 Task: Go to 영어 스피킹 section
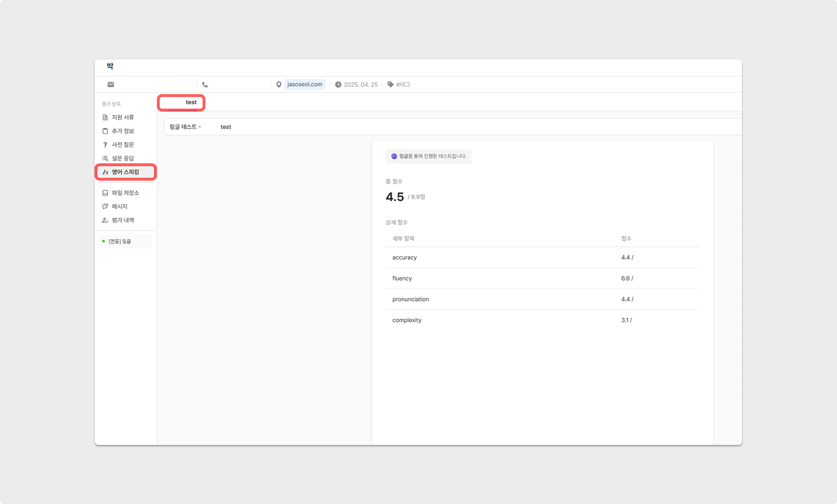coord(125,172)
